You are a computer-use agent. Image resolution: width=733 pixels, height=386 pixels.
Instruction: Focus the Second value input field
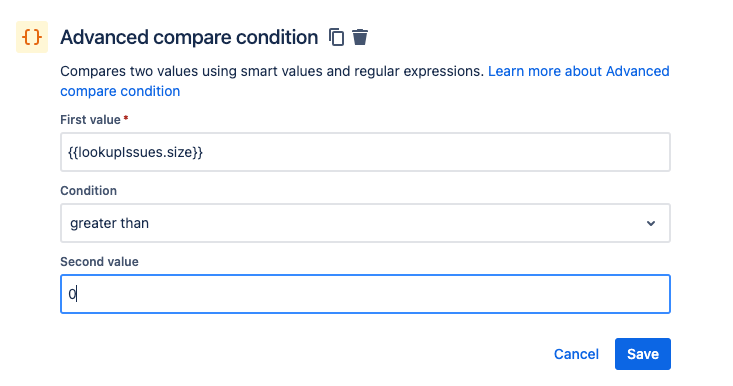coord(365,294)
